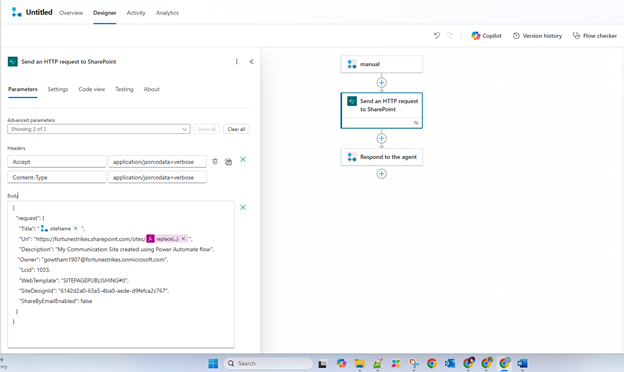Click the fx icon on expression token
Viewport: 624px width, 372px height.
[x=150, y=239]
